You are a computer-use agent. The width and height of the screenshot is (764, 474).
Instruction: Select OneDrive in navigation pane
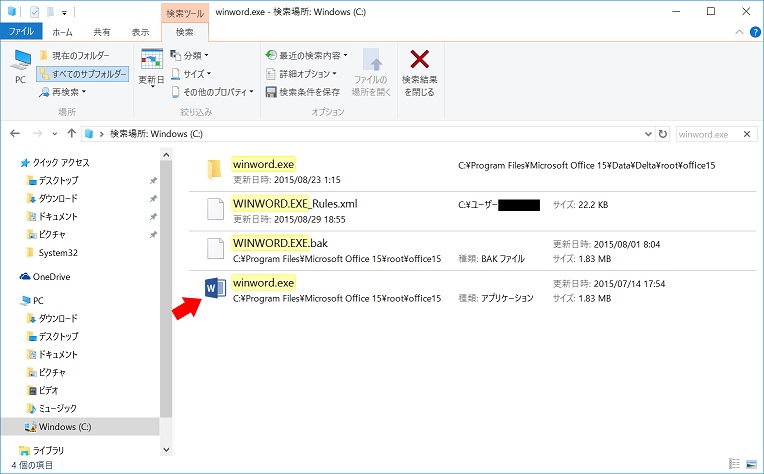pos(45,277)
